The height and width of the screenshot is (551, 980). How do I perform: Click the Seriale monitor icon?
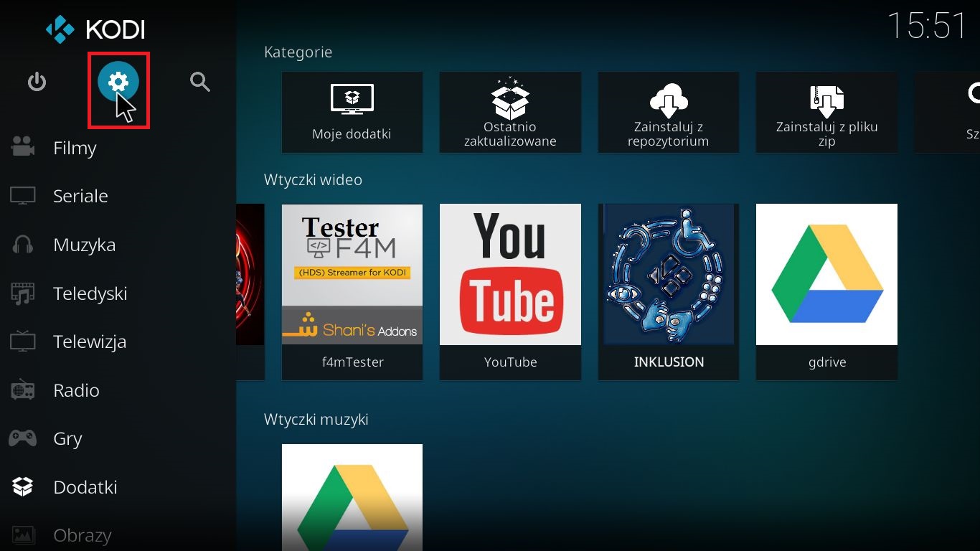pyautogui.click(x=23, y=196)
